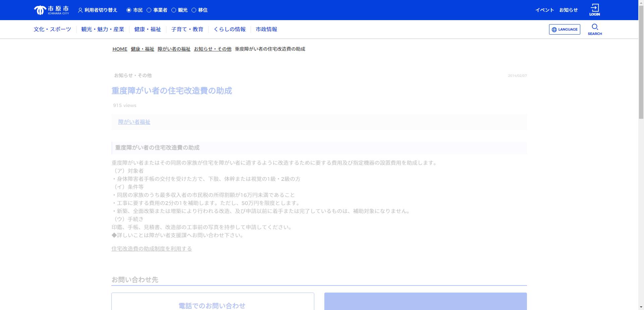This screenshot has height=310, width=644.
Task: Click the 電話でのお問い合わせ card
Action: tap(213, 301)
